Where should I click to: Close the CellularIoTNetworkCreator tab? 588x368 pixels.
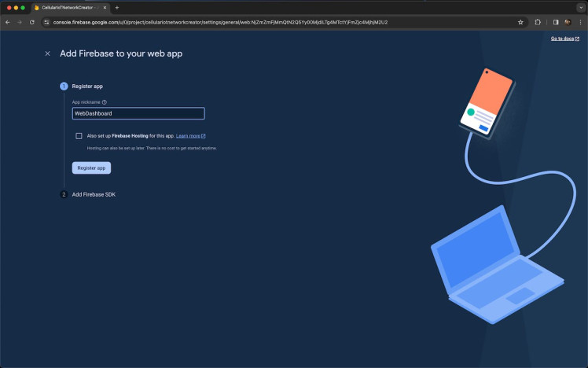point(105,8)
